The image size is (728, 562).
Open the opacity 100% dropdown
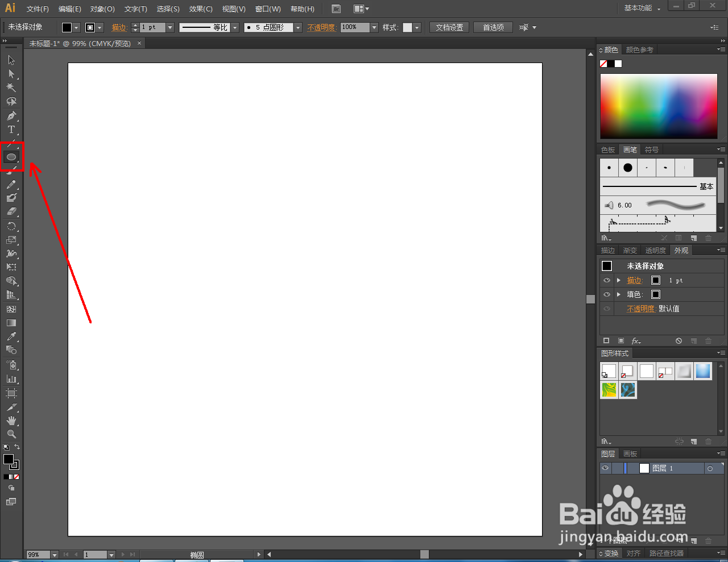(x=374, y=27)
